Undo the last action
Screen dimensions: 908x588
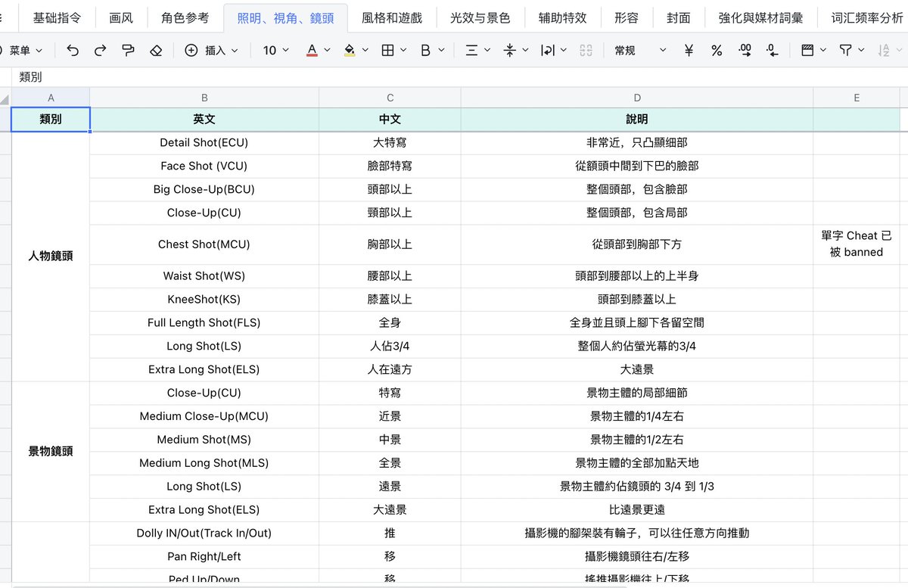tap(73, 51)
